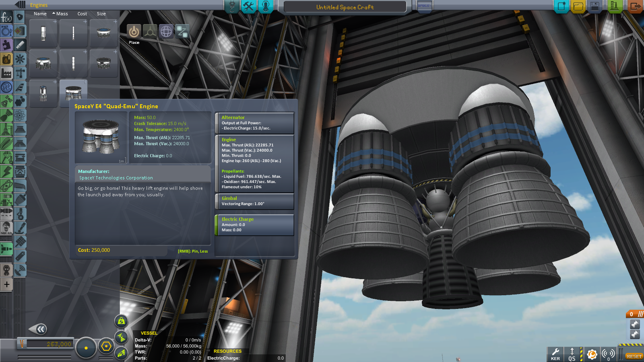This screenshot has height=362, width=644.
Task: Toggle angle snap hexagon button
Action: coord(106,346)
